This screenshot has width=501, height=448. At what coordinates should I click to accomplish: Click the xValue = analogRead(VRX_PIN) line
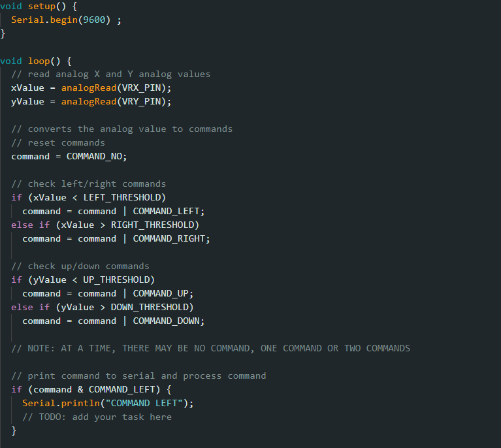coord(91,88)
